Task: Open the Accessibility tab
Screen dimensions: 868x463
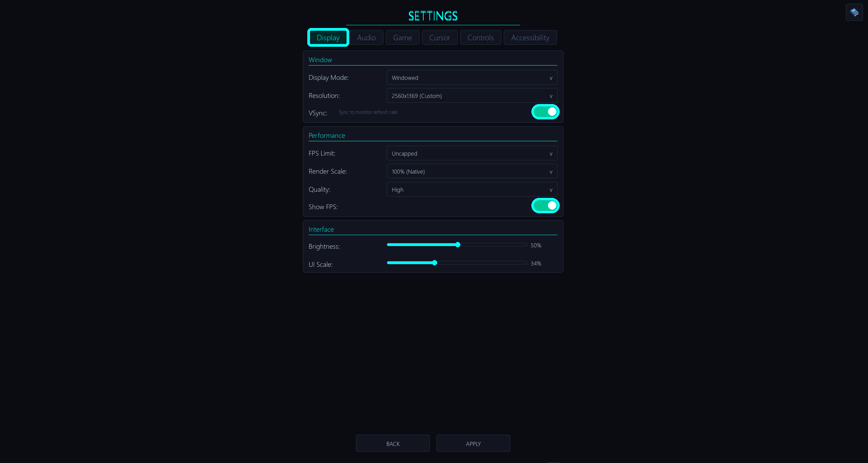Action: [530, 38]
